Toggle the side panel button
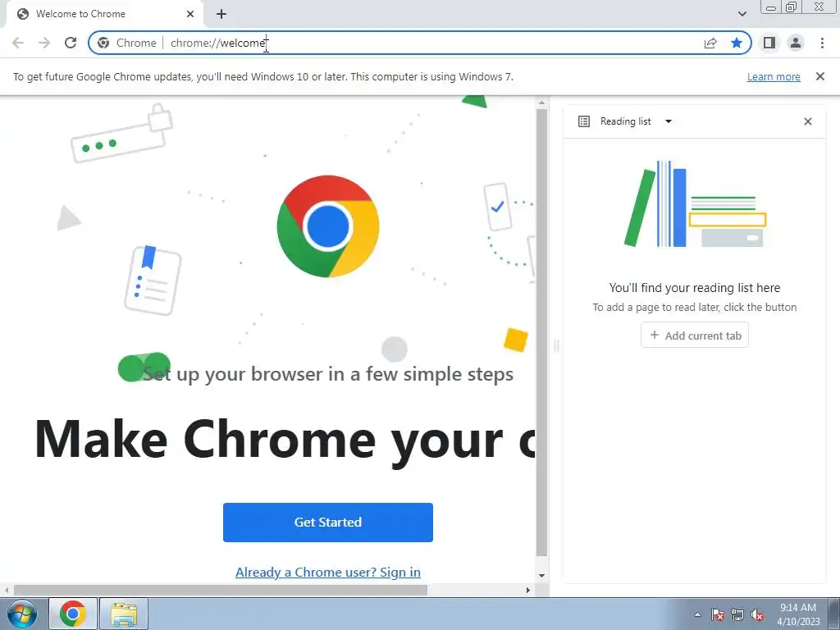840x630 pixels. pyautogui.click(x=769, y=43)
